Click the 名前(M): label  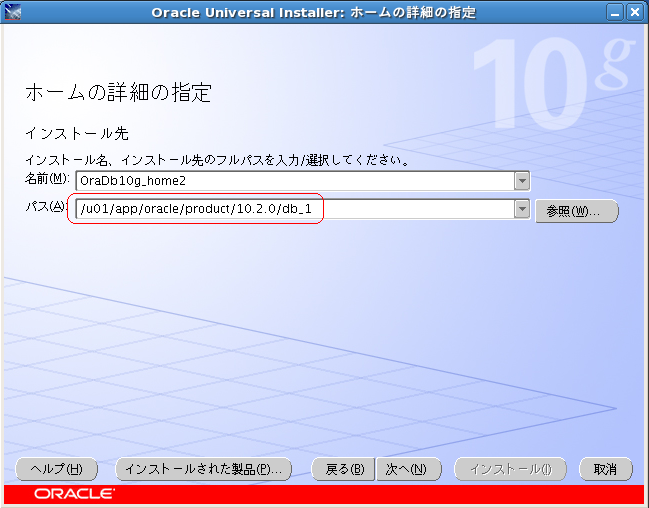coord(47,179)
